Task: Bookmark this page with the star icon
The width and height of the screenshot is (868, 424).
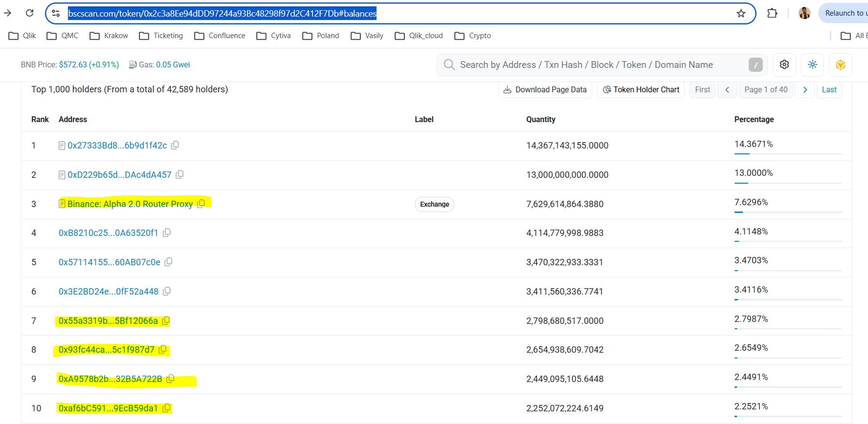Action: pyautogui.click(x=741, y=13)
